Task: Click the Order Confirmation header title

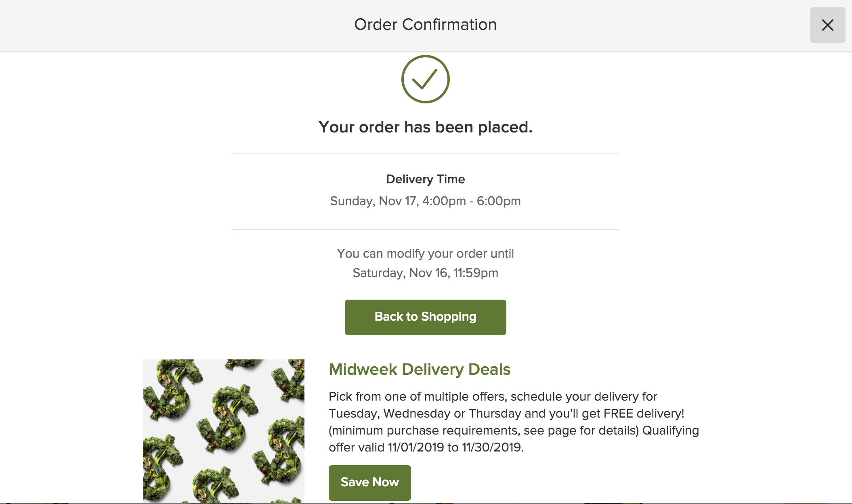Action: coord(425,25)
